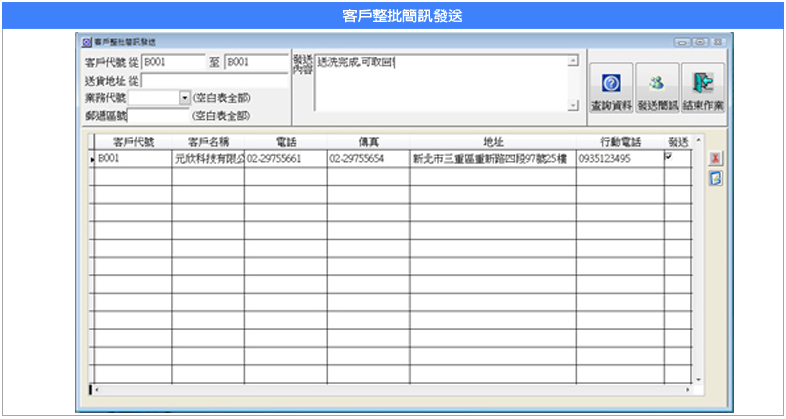Click the message box scroll down arrow
Screen dimensions: 786x419
click(x=573, y=105)
